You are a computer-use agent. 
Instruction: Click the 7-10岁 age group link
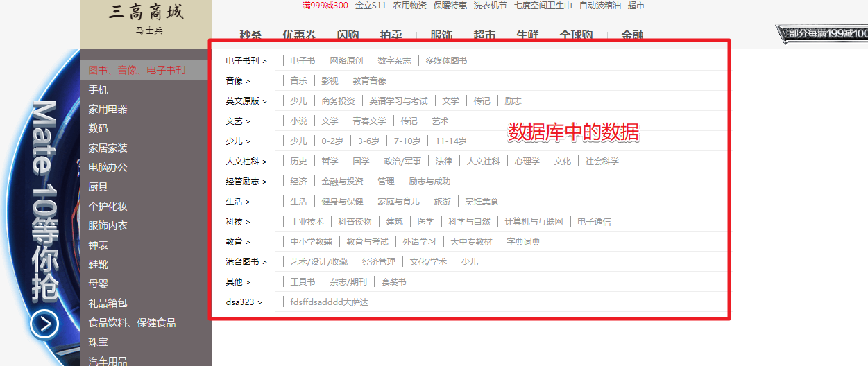(407, 141)
